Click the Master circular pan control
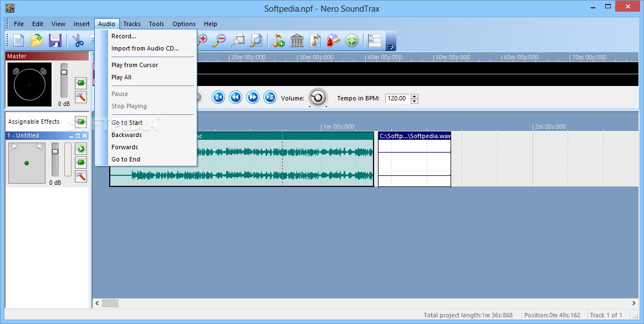 [29, 84]
